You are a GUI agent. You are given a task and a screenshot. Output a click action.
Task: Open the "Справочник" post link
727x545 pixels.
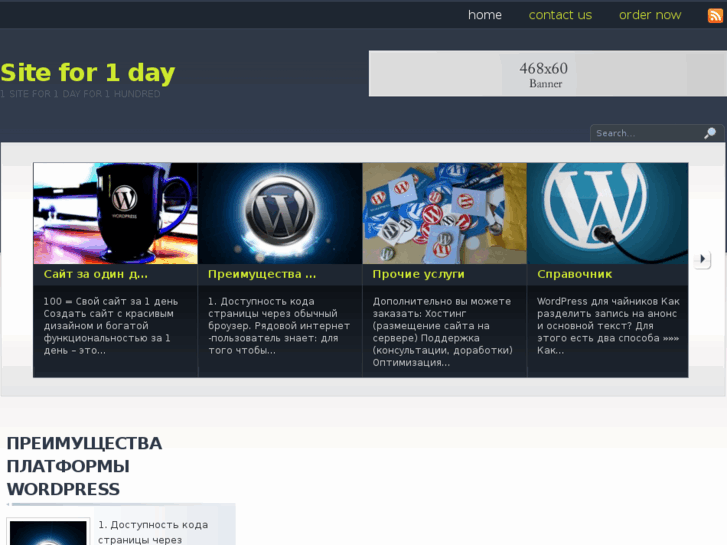[x=574, y=274]
